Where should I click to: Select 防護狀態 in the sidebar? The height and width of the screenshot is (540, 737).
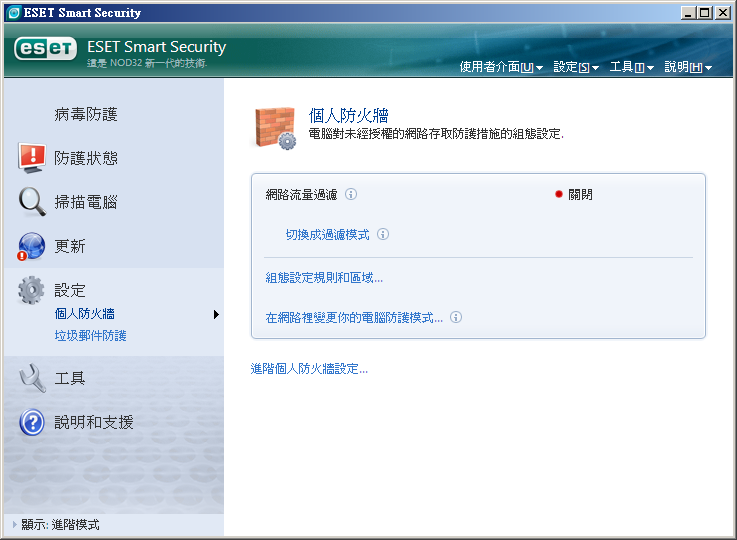coord(86,158)
